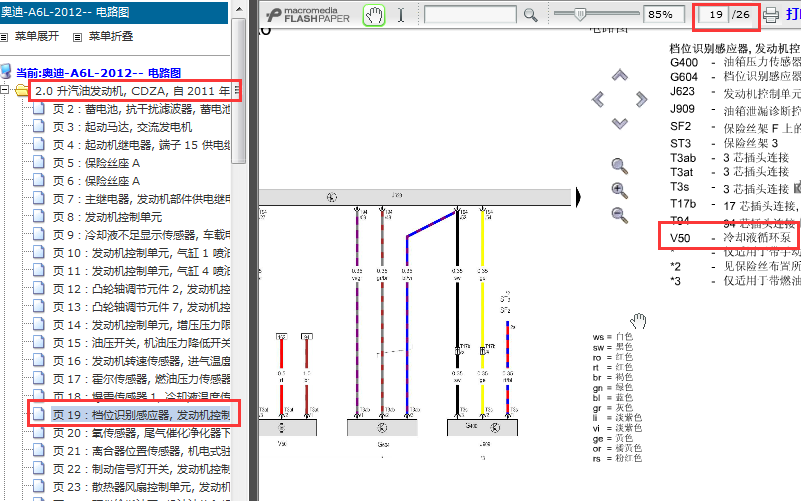Click the folder icon of 2.0 升汽油发动机
Viewport: 801px width, 501px height.
click(21, 91)
